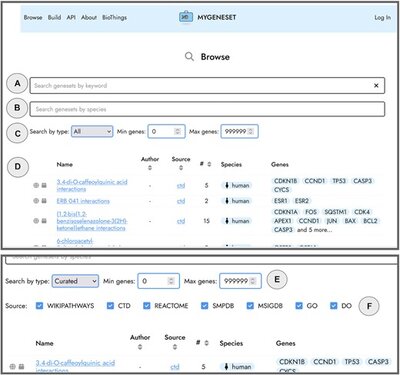The height and width of the screenshot is (375, 400).
Task: Click the save icon on the lower panel caffeoylquinic acid row
Action: point(21,366)
